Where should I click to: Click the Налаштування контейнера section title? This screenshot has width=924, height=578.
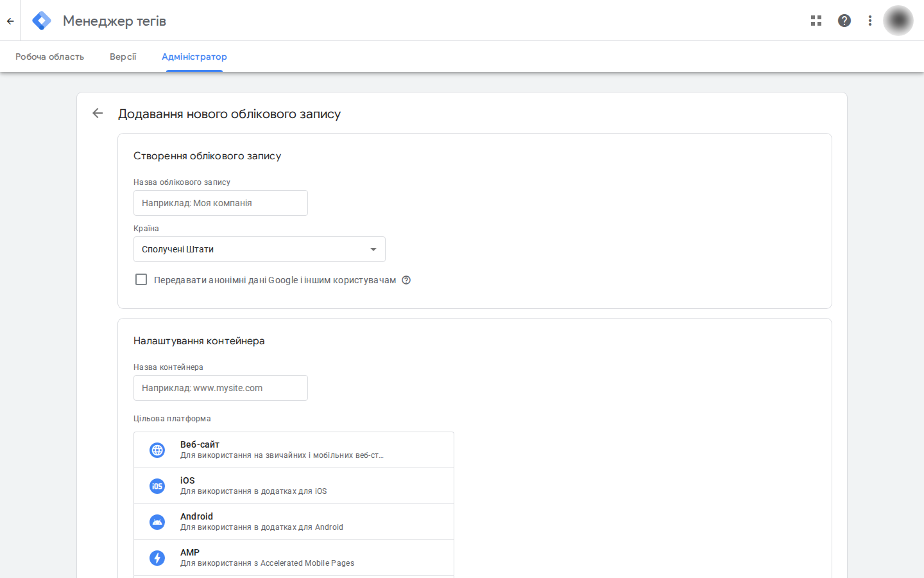(199, 341)
